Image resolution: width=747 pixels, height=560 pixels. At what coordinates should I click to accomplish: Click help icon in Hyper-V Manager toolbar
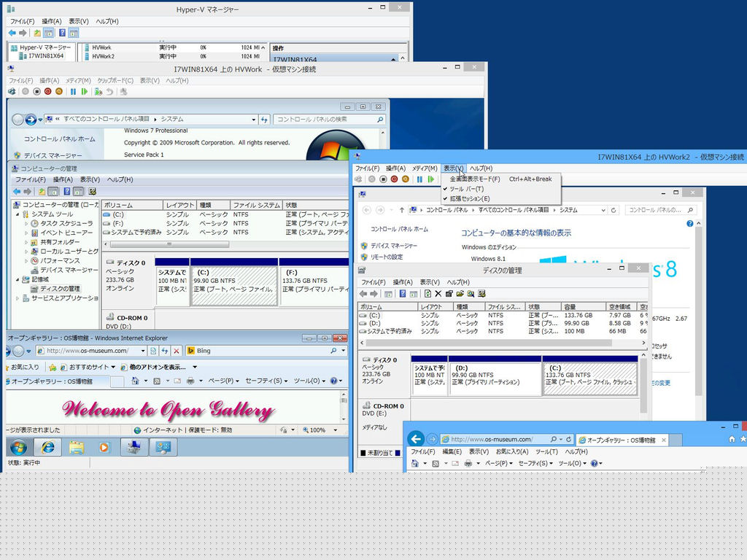(62, 33)
